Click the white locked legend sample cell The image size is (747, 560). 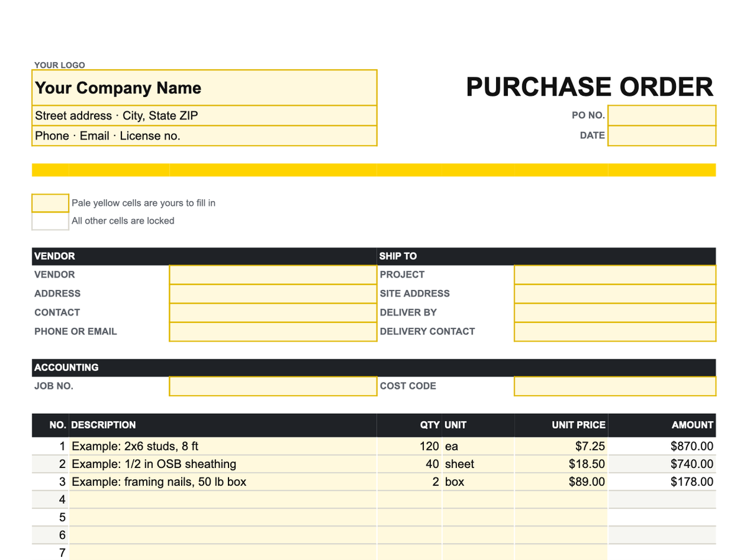[50, 221]
